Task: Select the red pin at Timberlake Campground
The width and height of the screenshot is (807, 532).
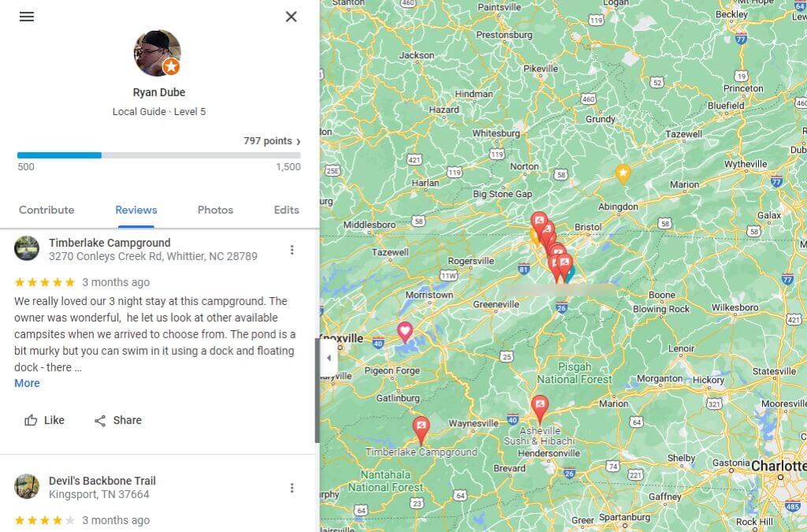Action: (421, 430)
